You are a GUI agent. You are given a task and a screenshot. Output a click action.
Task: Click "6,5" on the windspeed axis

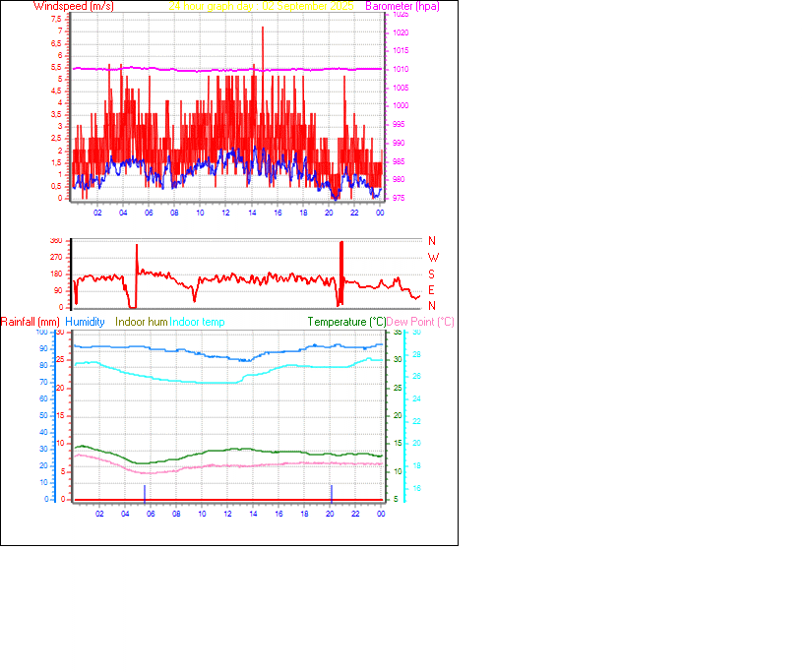pos(56,43)
